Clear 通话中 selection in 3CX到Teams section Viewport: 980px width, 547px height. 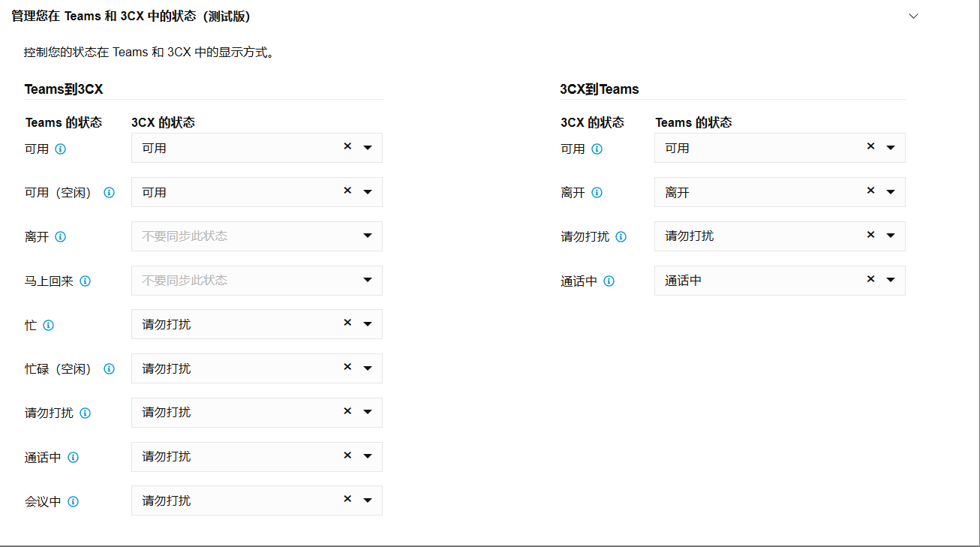[870, 279]
